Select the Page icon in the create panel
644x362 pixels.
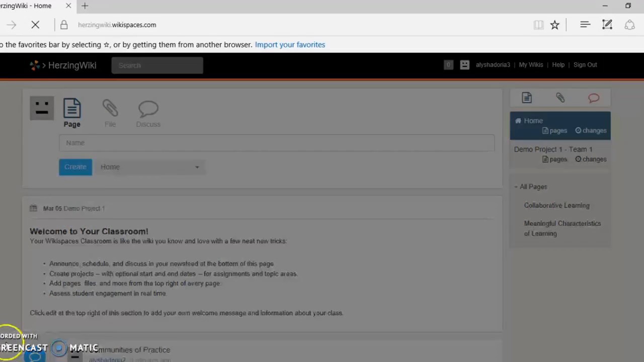[72, 113]
